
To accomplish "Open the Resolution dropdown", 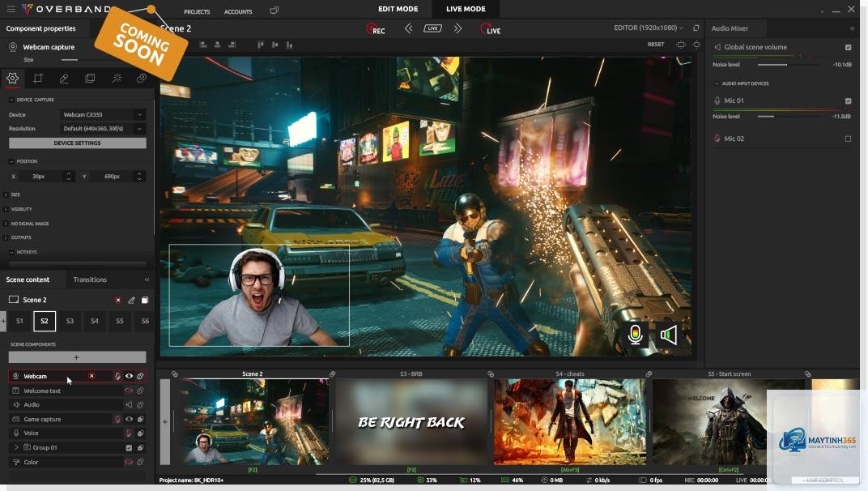I will 103,129.
